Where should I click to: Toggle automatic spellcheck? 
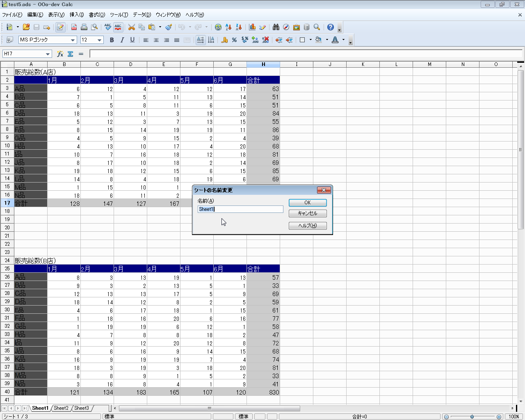tap(118, 27)
